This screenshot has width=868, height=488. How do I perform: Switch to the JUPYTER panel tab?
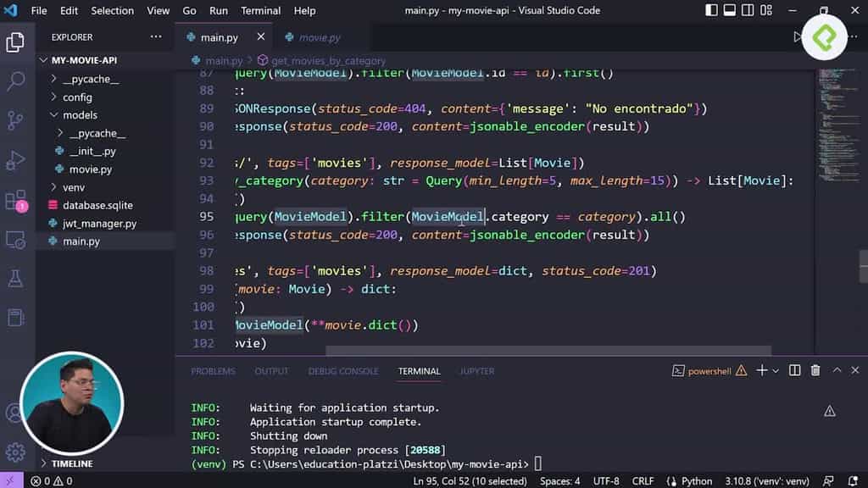point(477,370)
